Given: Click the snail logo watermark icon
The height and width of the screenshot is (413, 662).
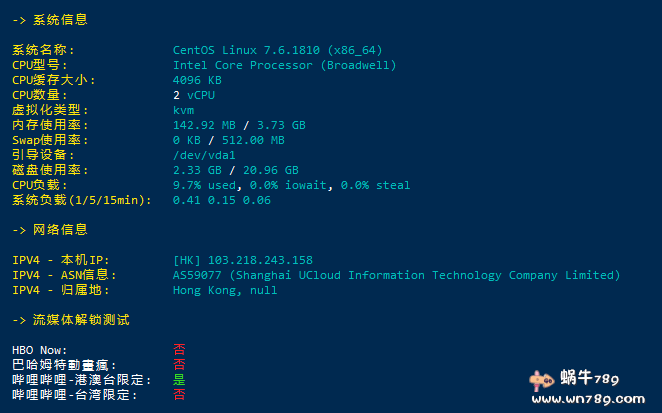Looking at the screenshot, I should click(543, 381).
